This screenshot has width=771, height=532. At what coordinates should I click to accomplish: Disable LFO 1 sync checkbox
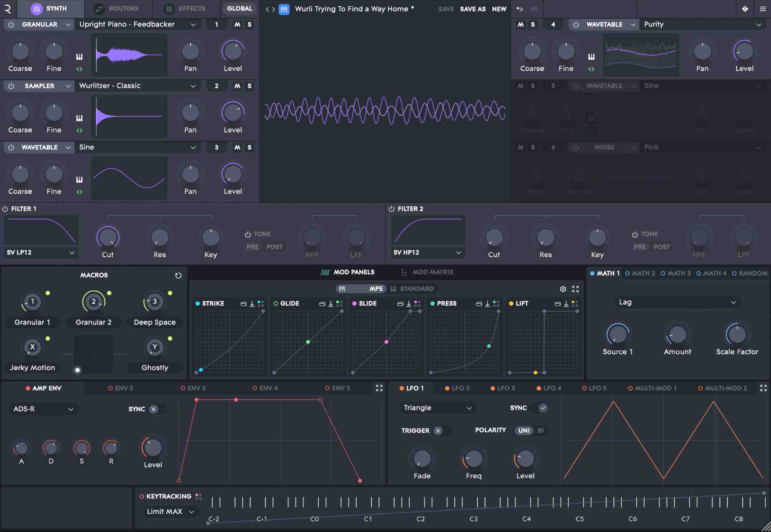coord(543,408)
